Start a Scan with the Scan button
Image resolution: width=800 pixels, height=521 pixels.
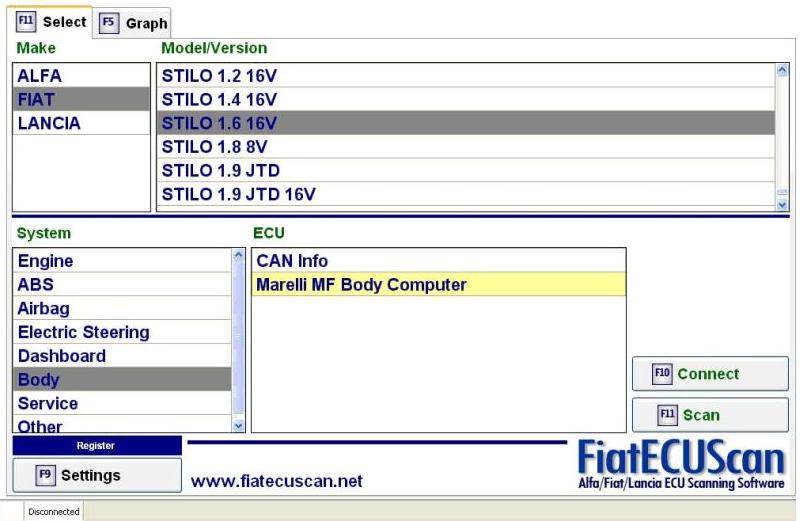click(710, 415)
